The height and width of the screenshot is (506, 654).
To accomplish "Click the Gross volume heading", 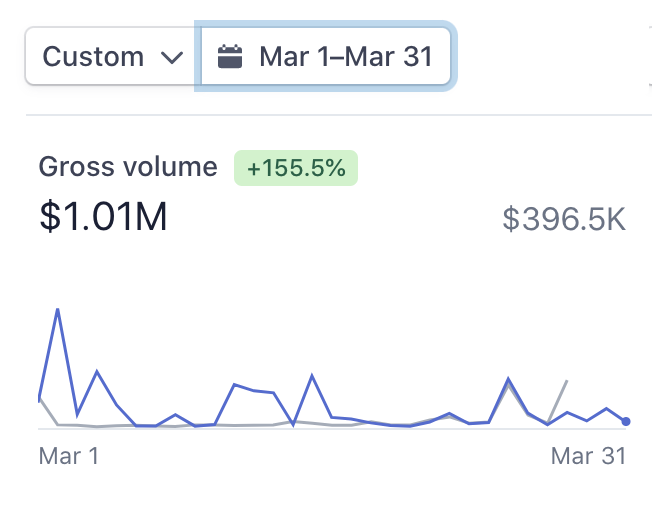I will point(127,167).
